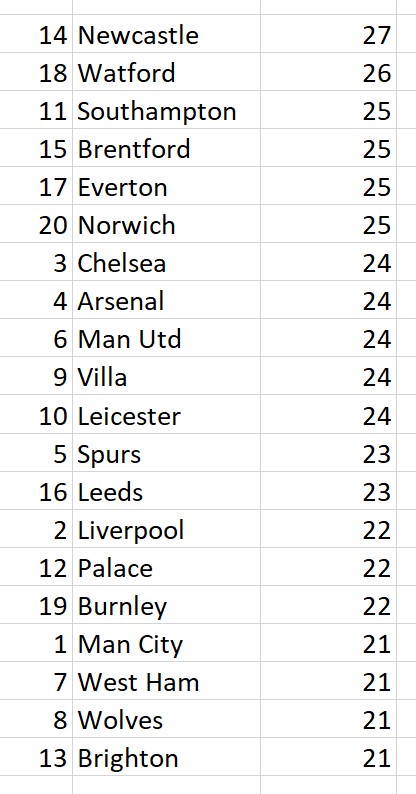Viewport: 416px width, 794px height.
Task: Select the Leeds cell
Action: (x=167, y=491)
